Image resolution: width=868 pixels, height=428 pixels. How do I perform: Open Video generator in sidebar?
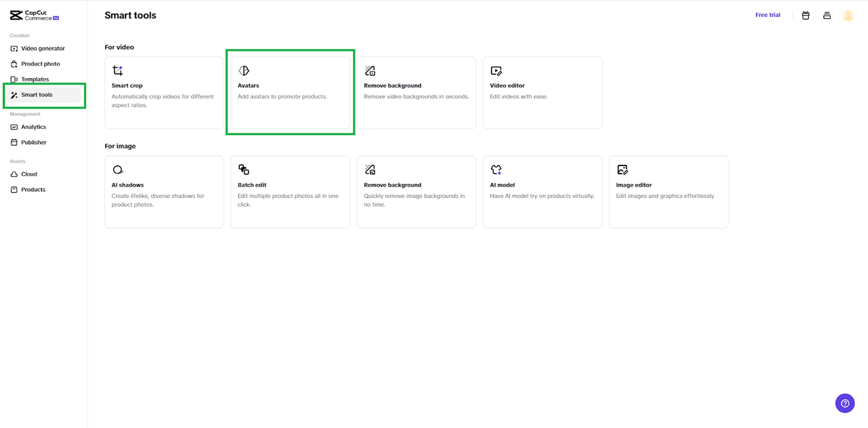coord(43,49)
